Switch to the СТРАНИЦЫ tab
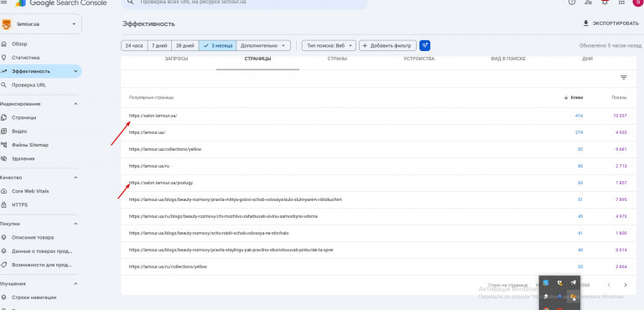 [257, 59]
